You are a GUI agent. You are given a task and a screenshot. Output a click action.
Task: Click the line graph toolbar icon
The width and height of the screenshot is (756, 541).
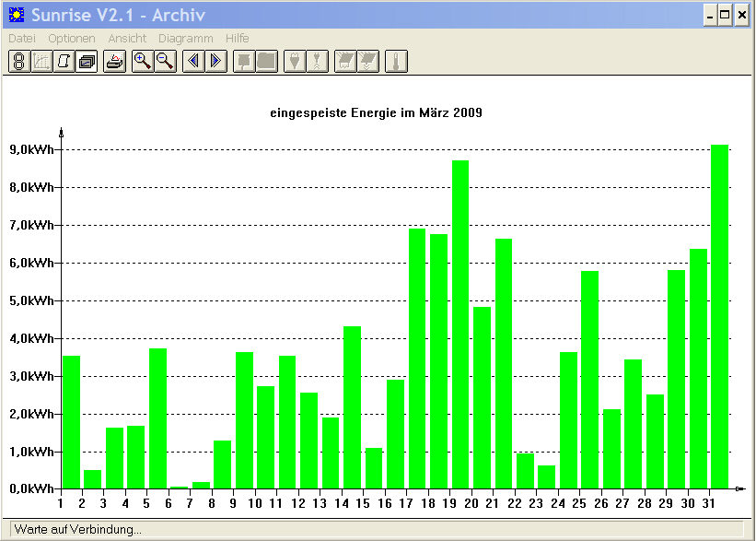point(41,62)
